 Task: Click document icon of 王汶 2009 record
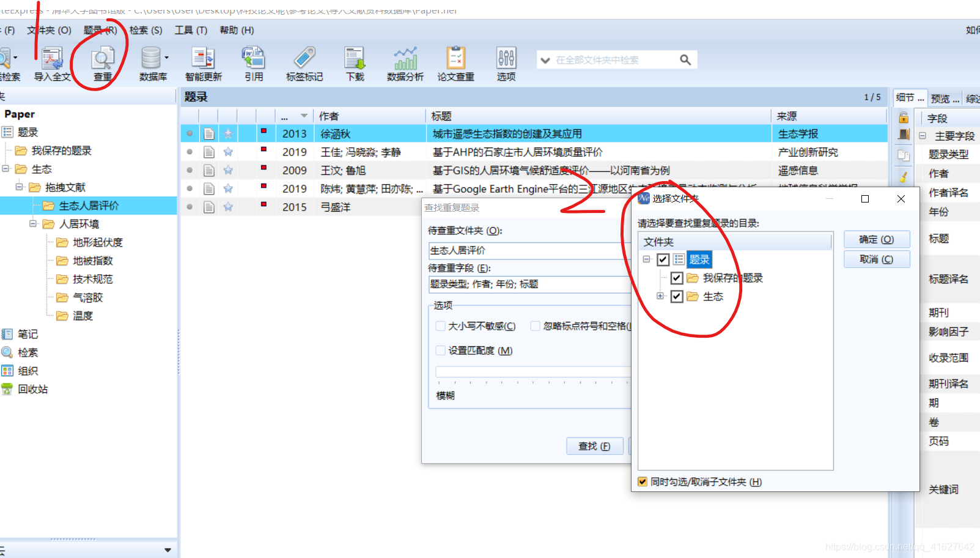click(x=209, y=170)
